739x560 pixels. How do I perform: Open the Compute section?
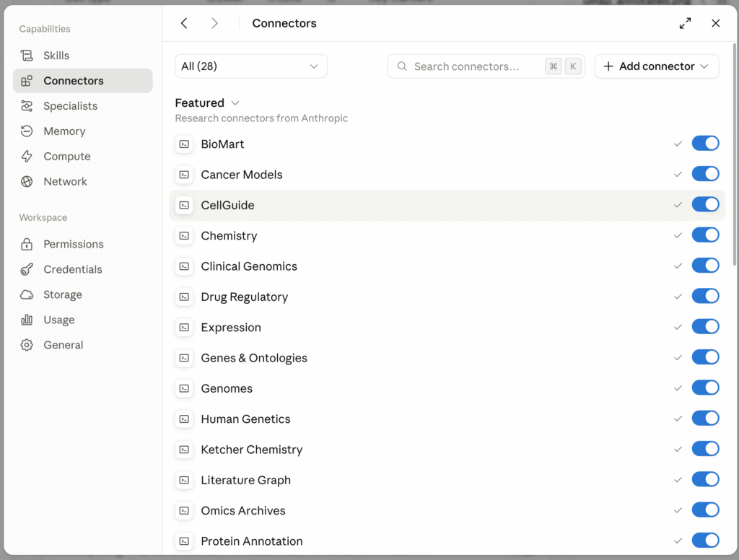coord(82,157)
